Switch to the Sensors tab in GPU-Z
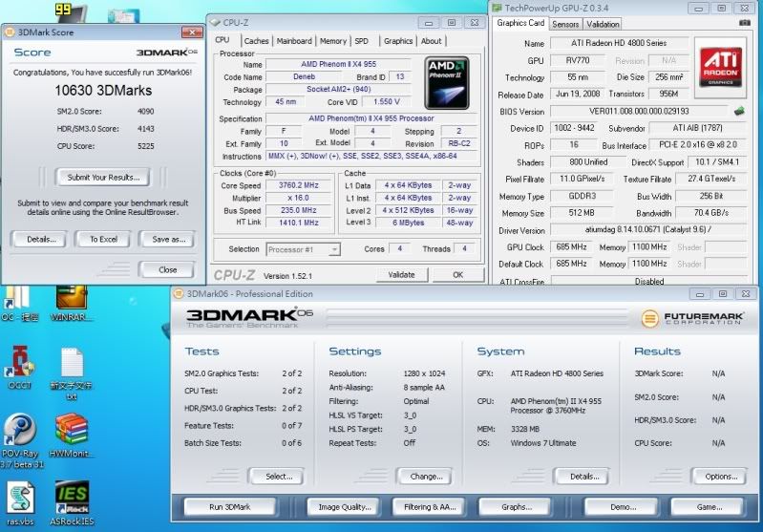The width and height of the screenshot is (763, 532). tap(565, 24)
